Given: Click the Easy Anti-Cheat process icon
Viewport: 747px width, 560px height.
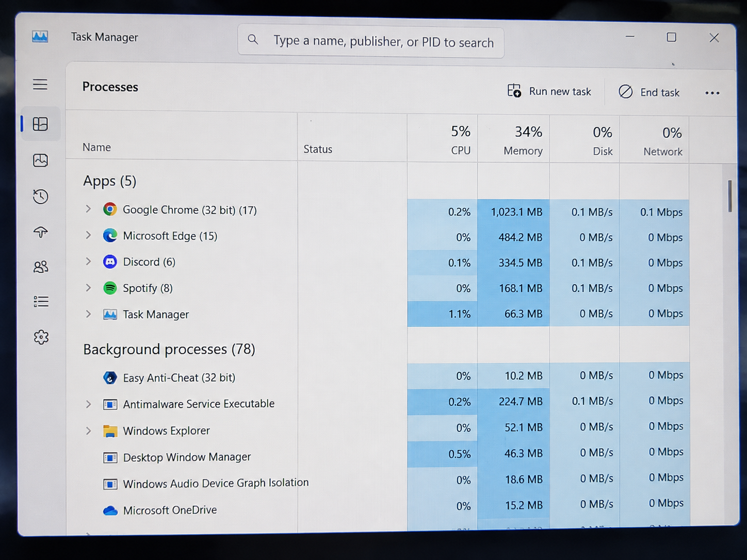Looking at the screenshot, I should click(110, 377).
